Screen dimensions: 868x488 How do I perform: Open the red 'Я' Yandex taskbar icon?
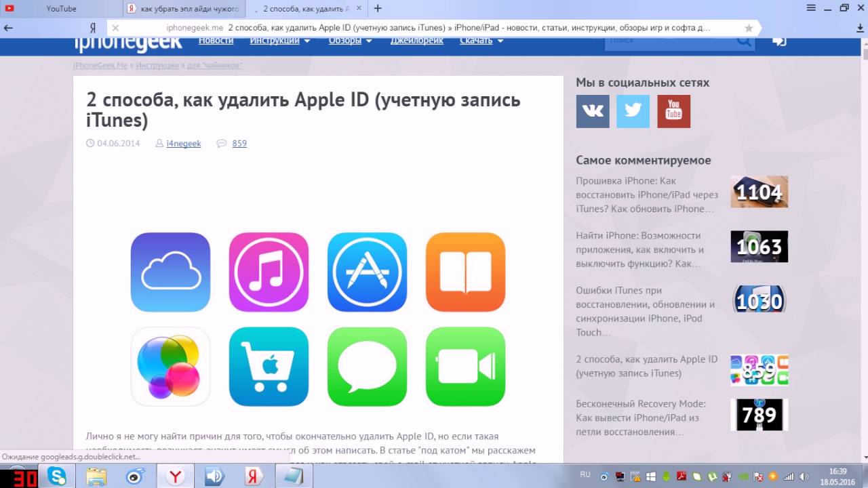click(x=254, y=476)
